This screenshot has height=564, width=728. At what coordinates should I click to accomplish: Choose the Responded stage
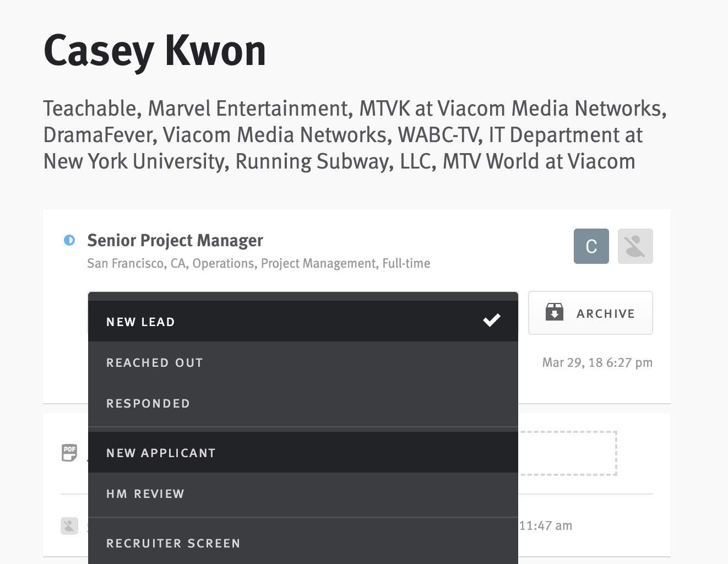click(x=303, y=403)
